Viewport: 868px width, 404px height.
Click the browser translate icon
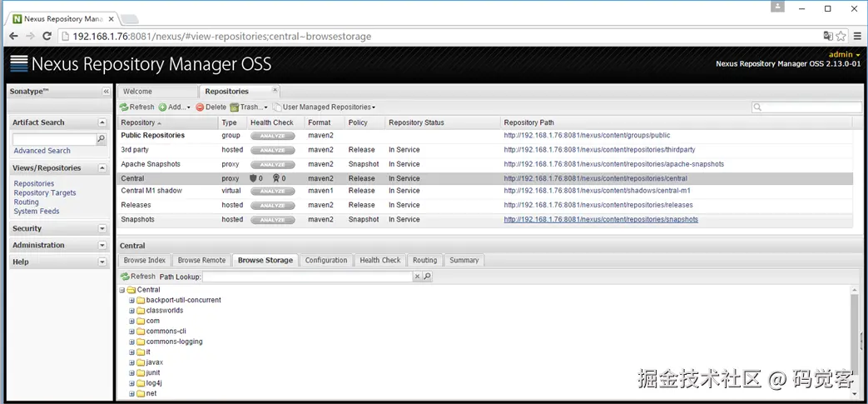tap(827, 37)
